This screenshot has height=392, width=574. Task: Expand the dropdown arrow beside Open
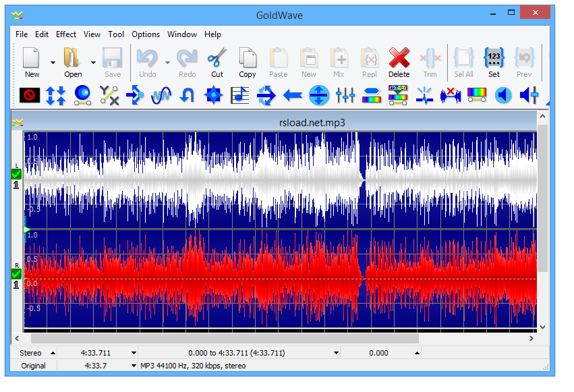coord(93,62)
